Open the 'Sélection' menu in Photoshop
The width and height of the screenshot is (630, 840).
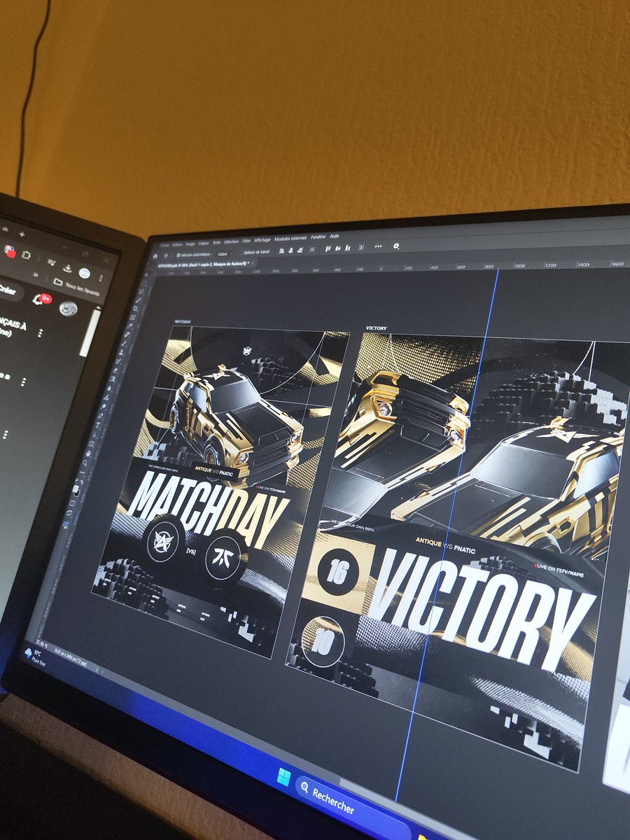(231, 242)
